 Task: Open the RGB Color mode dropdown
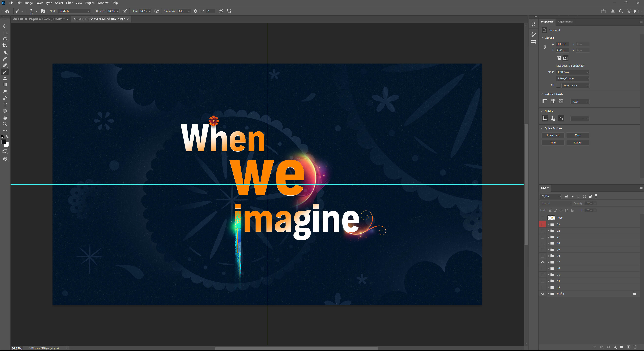click(573, 72)
